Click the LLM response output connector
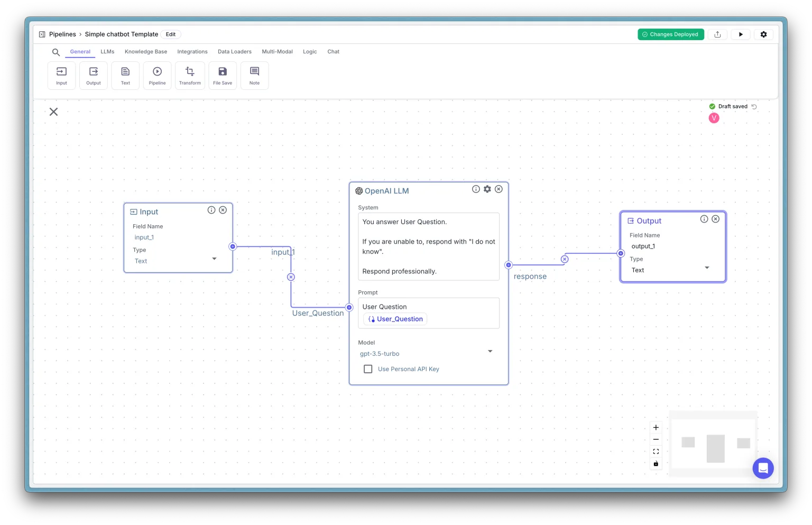 point(509,265)
